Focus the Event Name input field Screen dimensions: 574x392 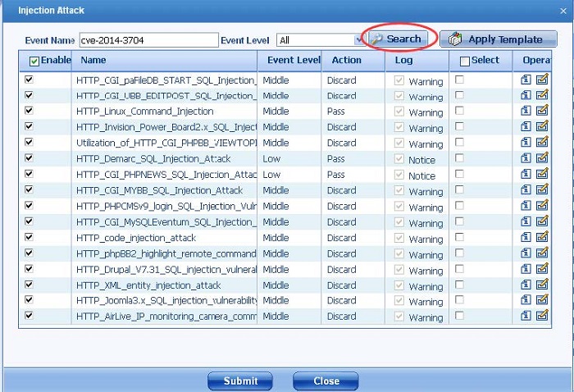click(x=148, y=40)
